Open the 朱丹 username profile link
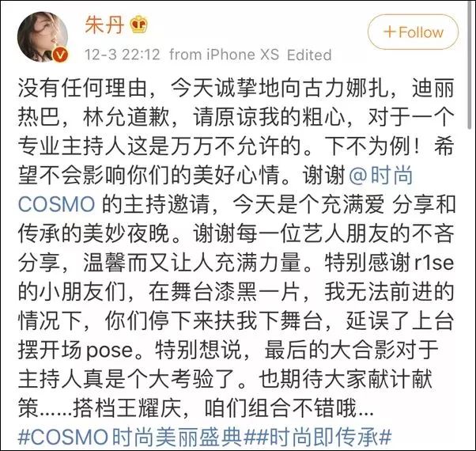 (x=104, y=25)
